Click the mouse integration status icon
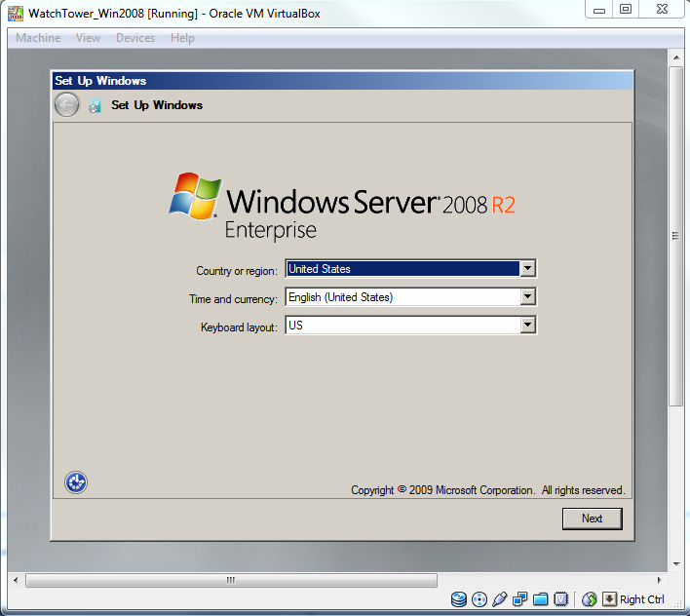This screenshot has height=616, width=690. (590, 599)
